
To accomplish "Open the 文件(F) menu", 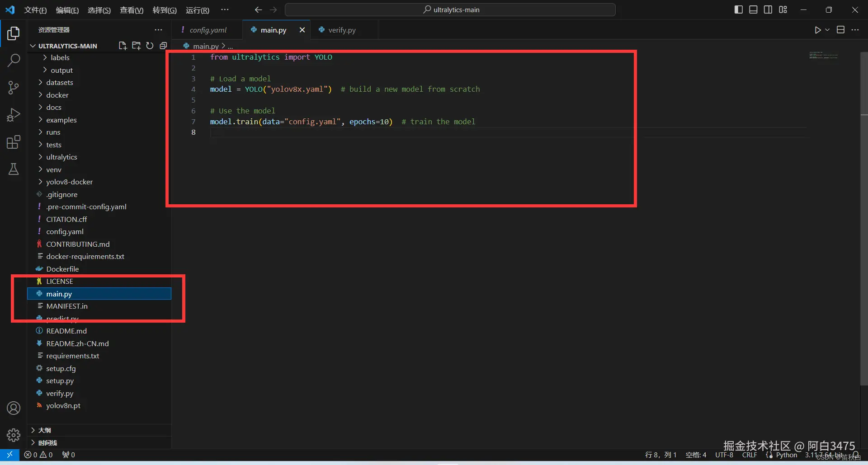I will click(x=35, y=10).
